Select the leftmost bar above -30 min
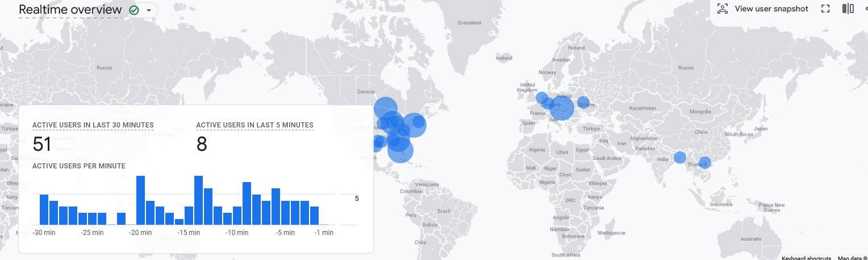This screenshot has height=260, width=868. coord(44,209)
